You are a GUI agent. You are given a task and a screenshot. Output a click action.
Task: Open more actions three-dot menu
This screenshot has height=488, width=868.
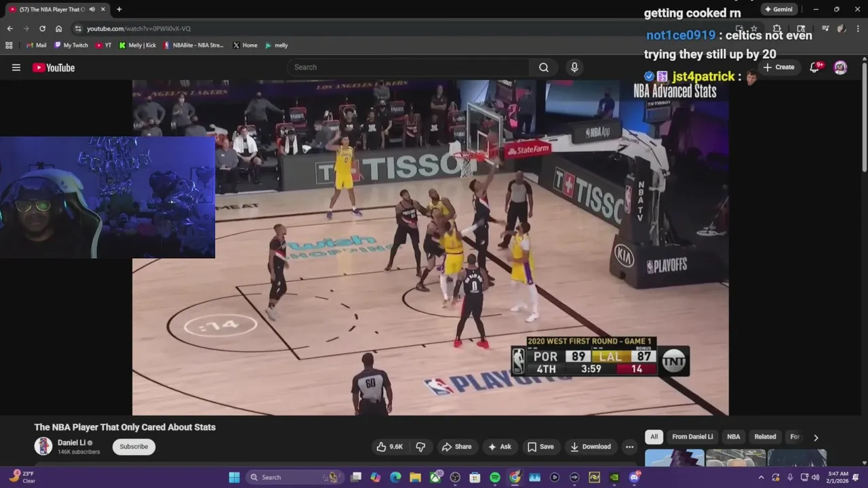(629, 447)
